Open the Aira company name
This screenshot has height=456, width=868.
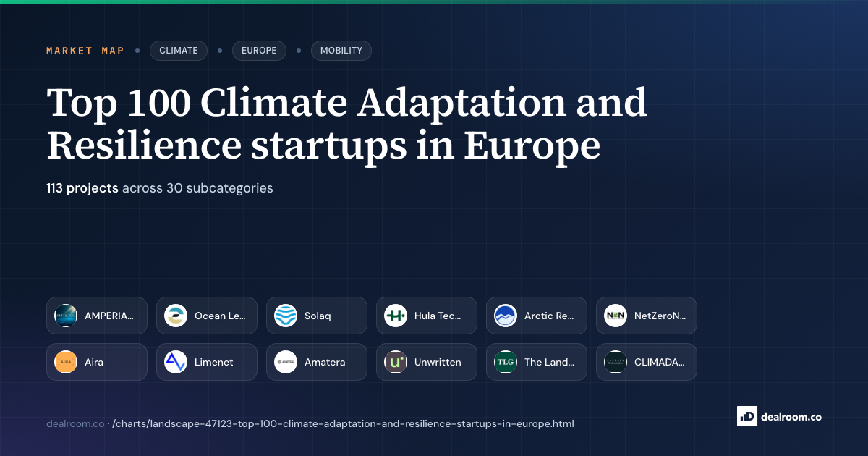94,362
